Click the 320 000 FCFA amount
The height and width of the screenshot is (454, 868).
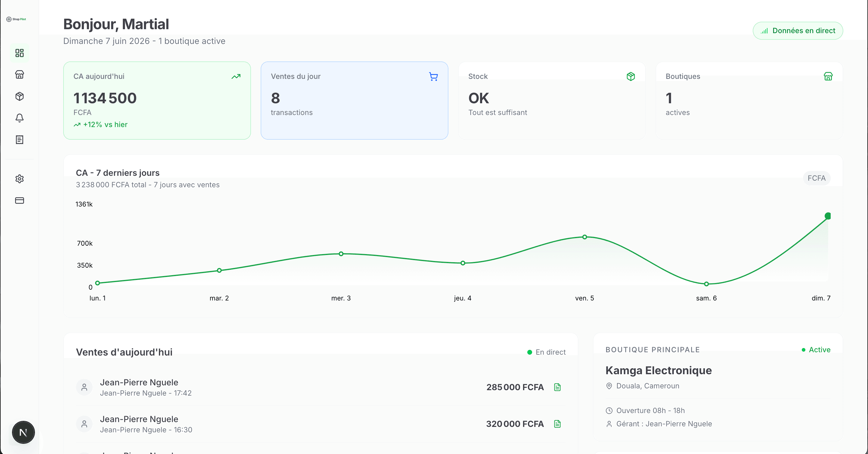coord(515,424)
